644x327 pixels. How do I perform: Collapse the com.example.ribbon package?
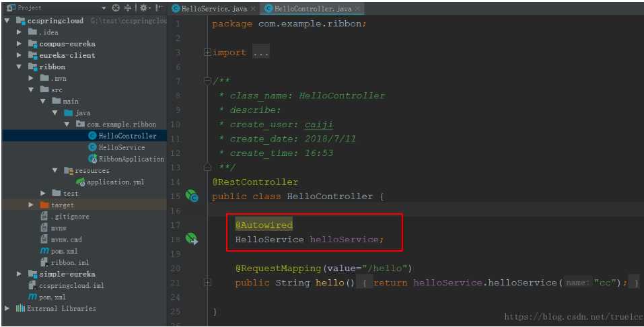(67, 124)
